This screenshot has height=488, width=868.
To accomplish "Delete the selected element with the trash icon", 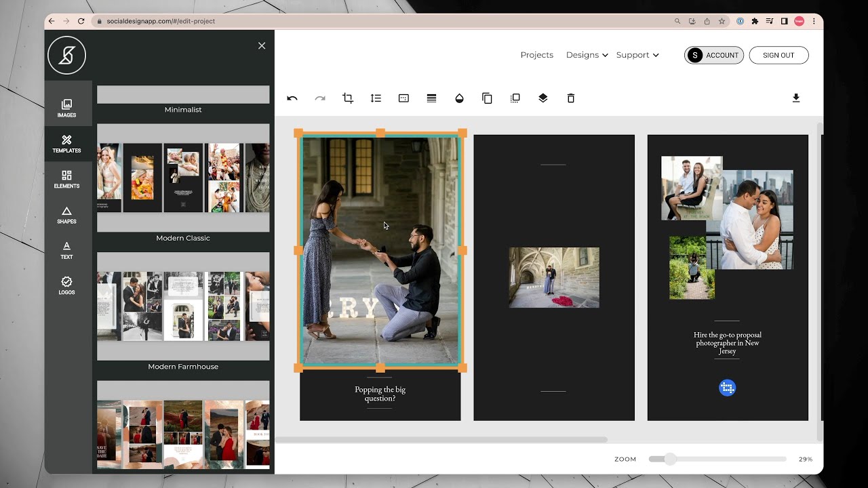I will [571, 98].
